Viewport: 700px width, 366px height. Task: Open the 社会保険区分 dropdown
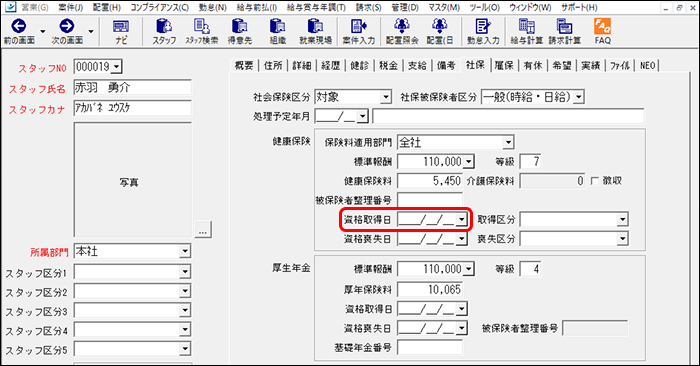pos(386,97)
